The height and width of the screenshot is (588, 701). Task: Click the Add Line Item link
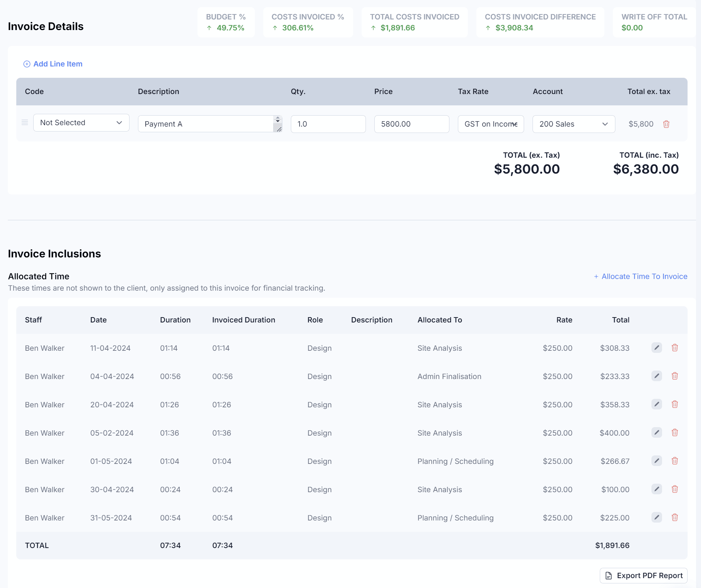pyautogui.click(x=53, y=64)
